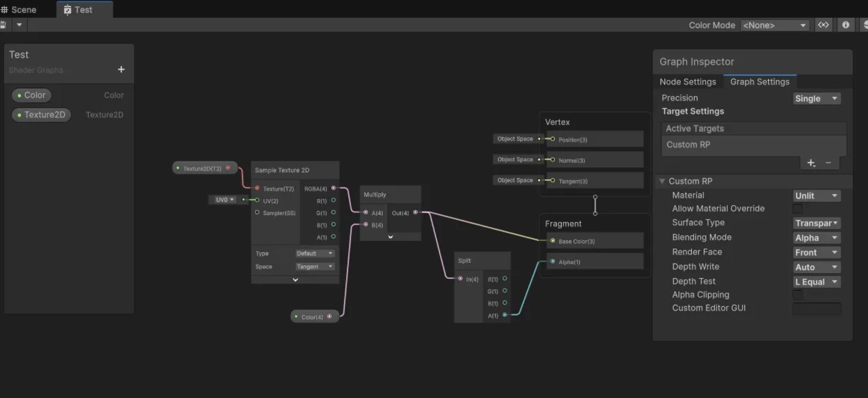This screenshot has height=398, width=868.
Task: Select the Sample Texture 2D node title
Action: coord(282,170)
